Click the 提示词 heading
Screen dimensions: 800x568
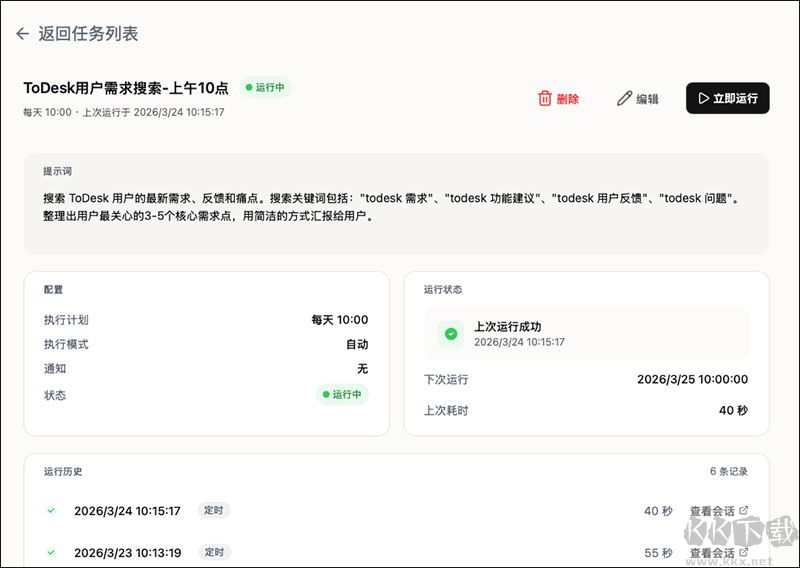[57, 171]
